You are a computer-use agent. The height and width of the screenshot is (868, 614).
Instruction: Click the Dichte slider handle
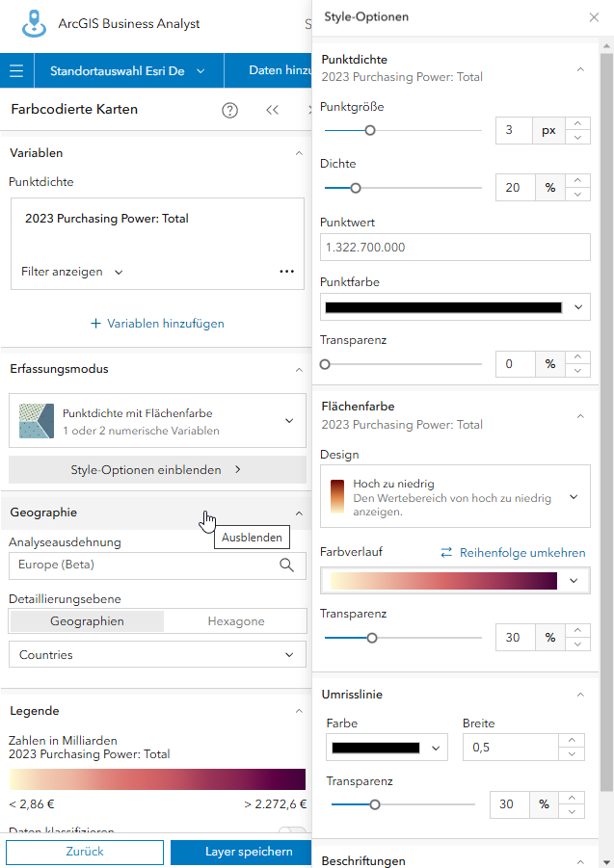click(356, 188)
